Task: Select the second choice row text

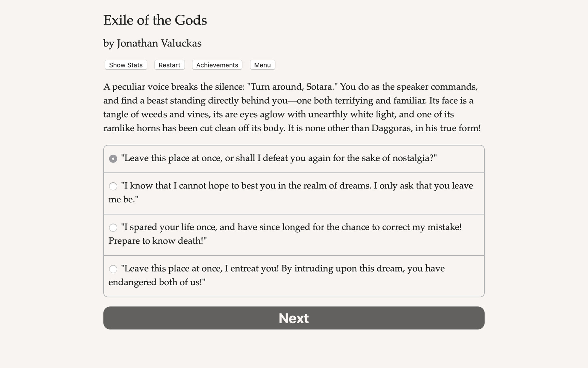Action: click(x=297, y=185)
